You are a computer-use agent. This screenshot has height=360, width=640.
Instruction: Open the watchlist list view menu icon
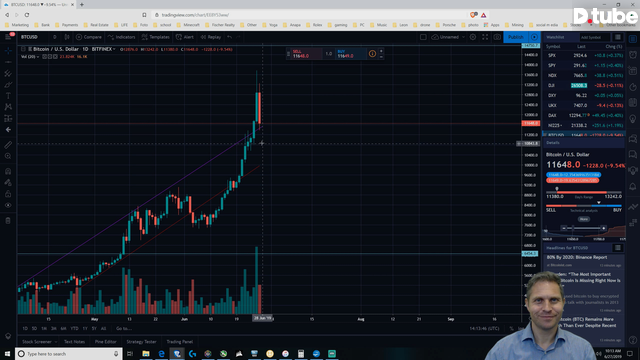click(618, 37)
